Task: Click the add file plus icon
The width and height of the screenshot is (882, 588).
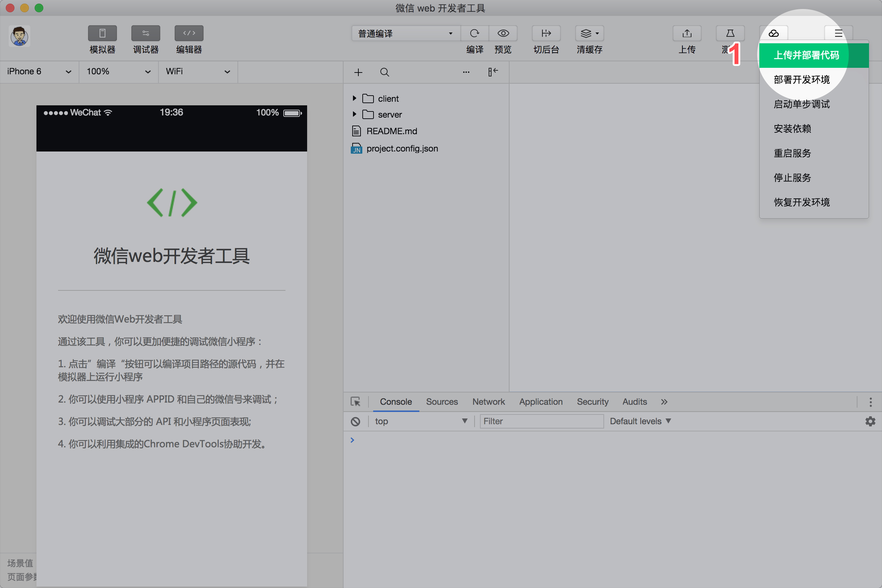Action: tap(358, 72)
